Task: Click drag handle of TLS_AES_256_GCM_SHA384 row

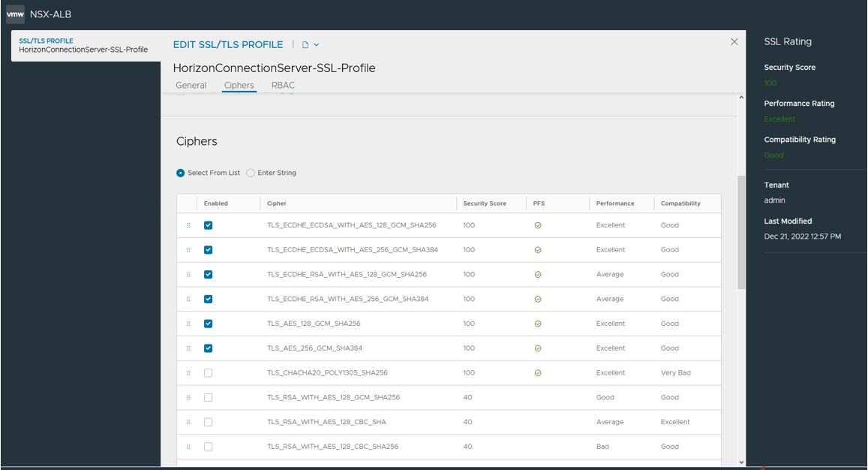Action: pyautogui.click(x=188, y=348)
